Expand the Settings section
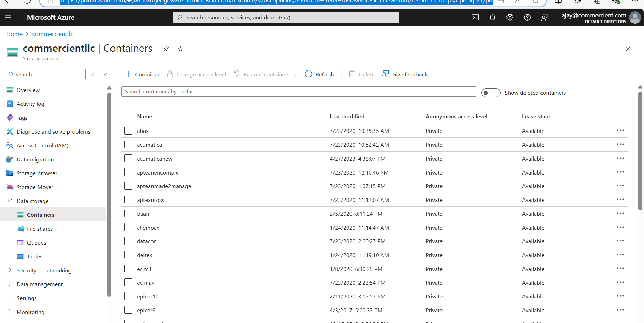644x323 pixels. pyautogui.click(x=10, y=298)
